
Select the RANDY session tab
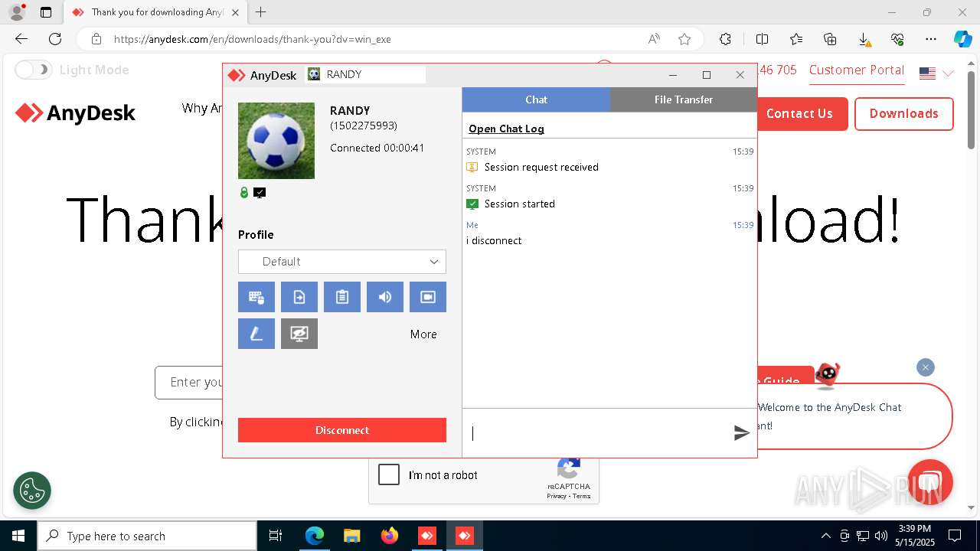click(x=365, y=74)
